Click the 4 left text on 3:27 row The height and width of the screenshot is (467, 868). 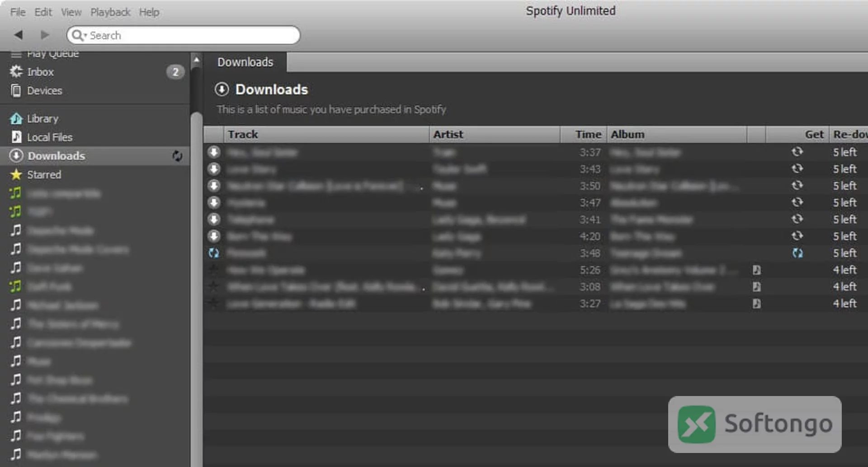844,303
